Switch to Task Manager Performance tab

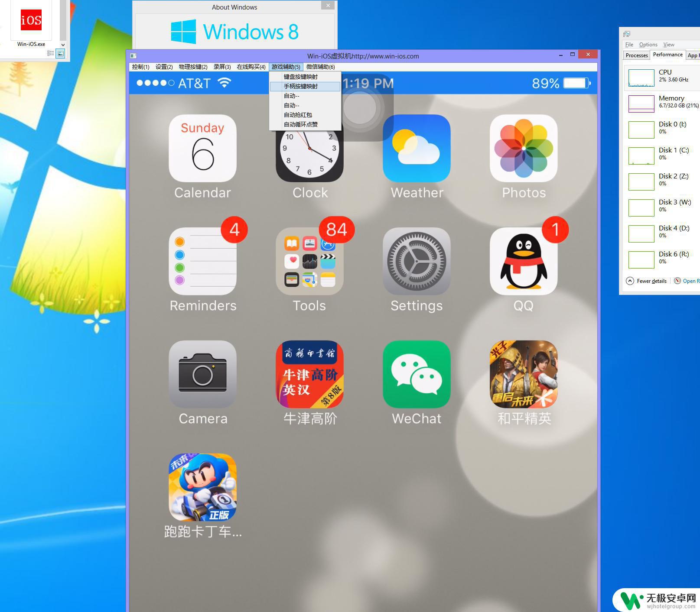coord(667,55)
